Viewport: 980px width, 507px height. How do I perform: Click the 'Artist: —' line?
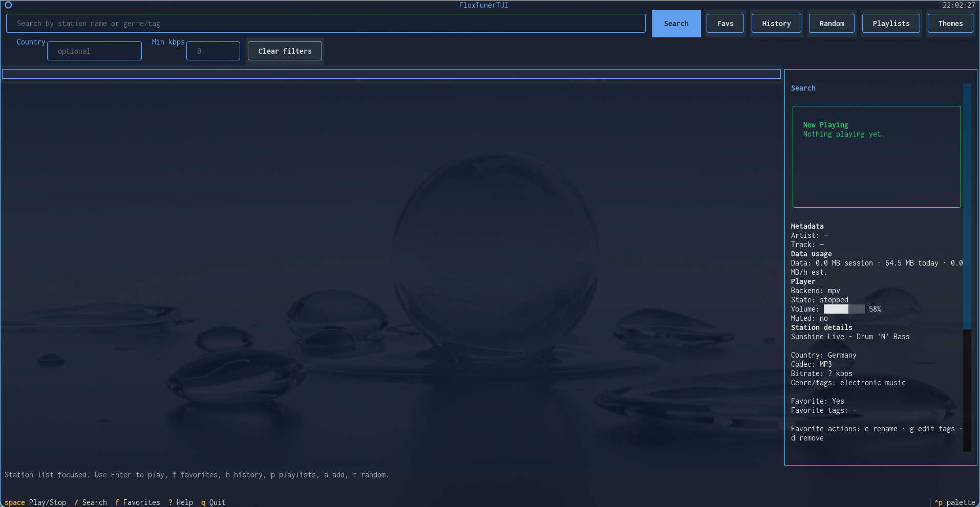coord(809,235)
